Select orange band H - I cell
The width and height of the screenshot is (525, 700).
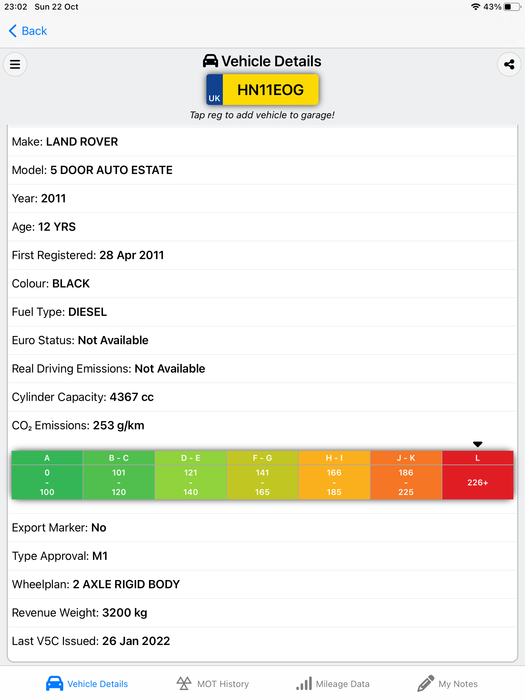[334, 475]
